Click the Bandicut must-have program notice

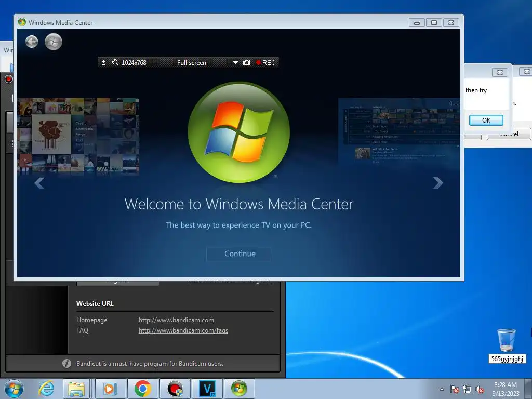(x=150, y=363)
